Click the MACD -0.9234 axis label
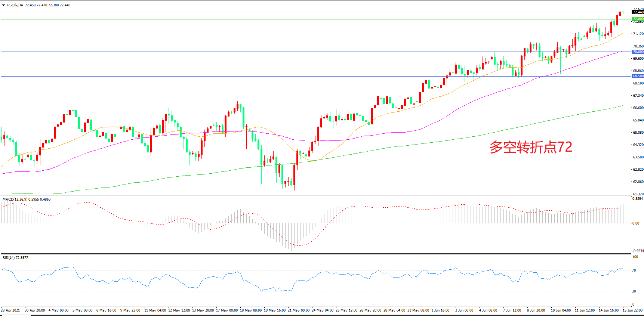The image size is (644, 316). [x=638, y=251]
